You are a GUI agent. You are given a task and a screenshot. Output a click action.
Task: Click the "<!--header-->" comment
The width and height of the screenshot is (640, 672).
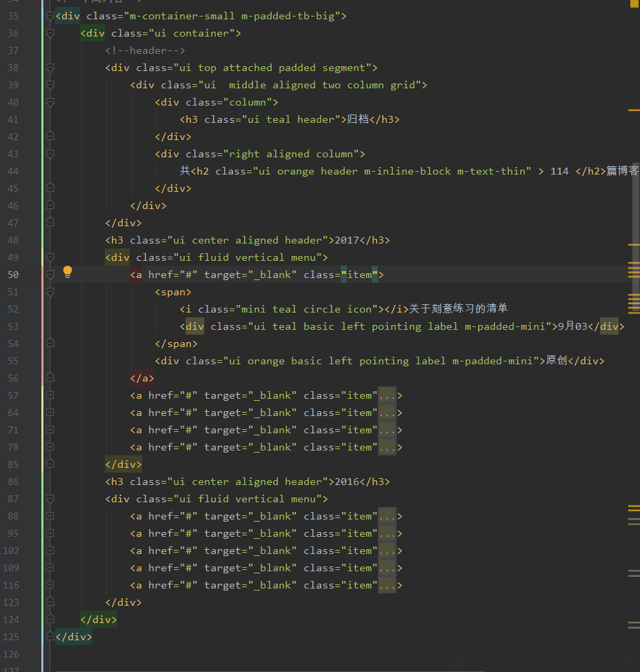point(146,50)
